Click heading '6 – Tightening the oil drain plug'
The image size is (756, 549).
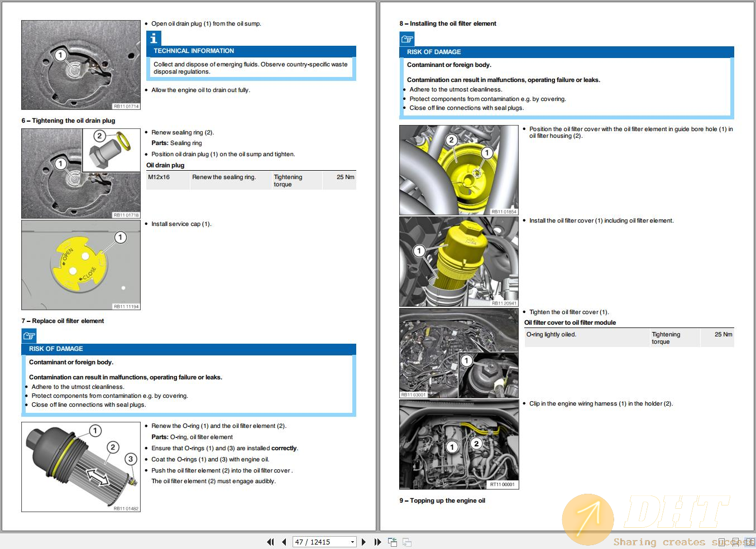pos(68,121)
